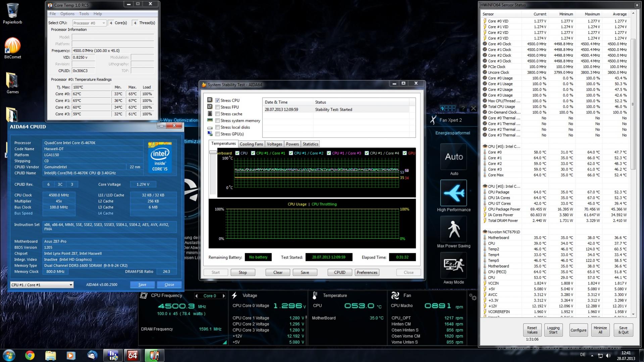Click the Sensor column header in HWiNFO64
Screen dimensions: 644x362
point(501,14)
